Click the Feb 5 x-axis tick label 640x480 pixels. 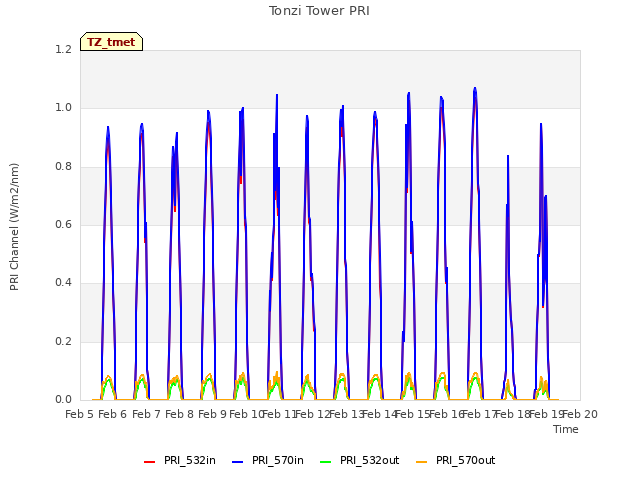pos(80,414)
